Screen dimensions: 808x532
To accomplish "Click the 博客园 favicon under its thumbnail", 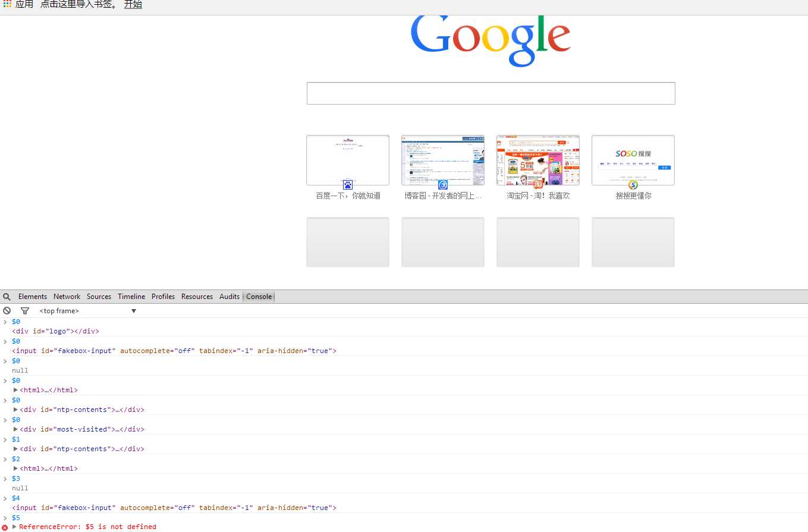I will [x=443, y=185].
